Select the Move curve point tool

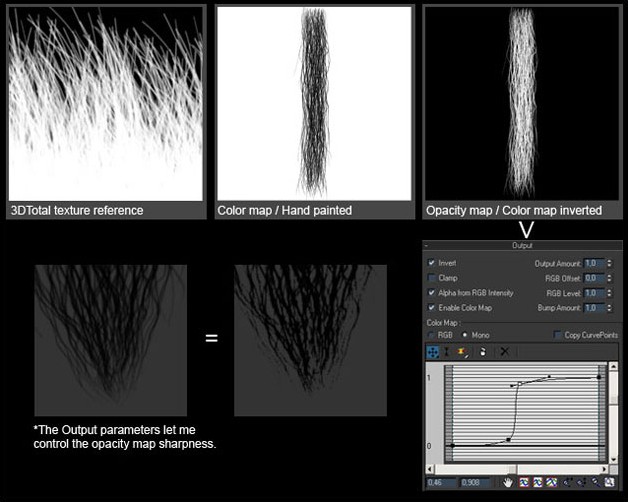pos(433,352)
